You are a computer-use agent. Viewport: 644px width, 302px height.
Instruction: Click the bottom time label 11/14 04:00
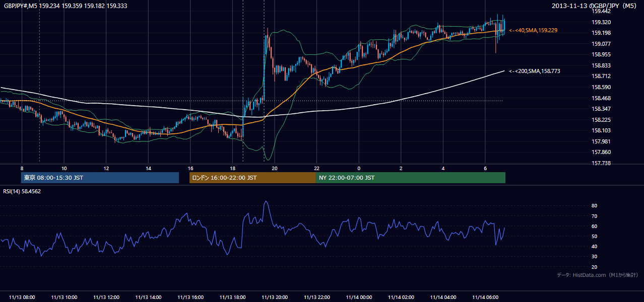click(x=443, y=297)
